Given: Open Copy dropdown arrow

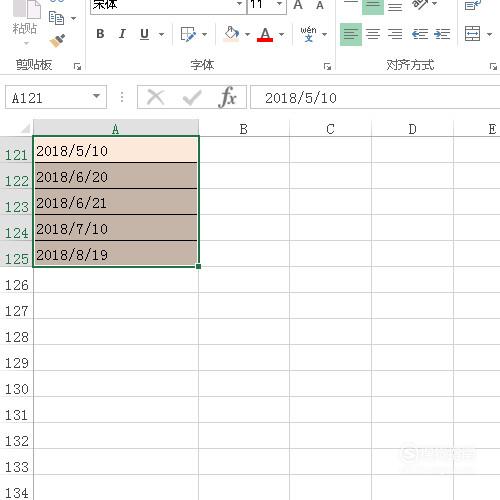Looking at the screenshot, I should 74,18.
